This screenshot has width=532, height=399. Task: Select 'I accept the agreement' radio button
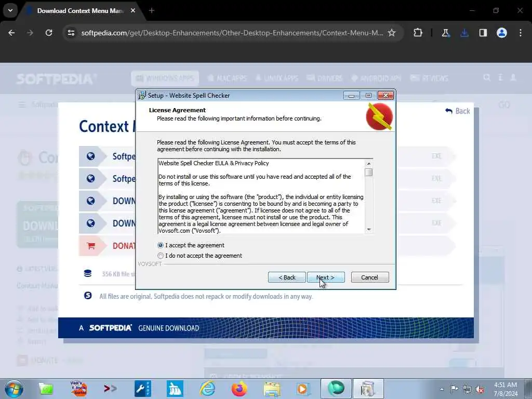point(161,245)
